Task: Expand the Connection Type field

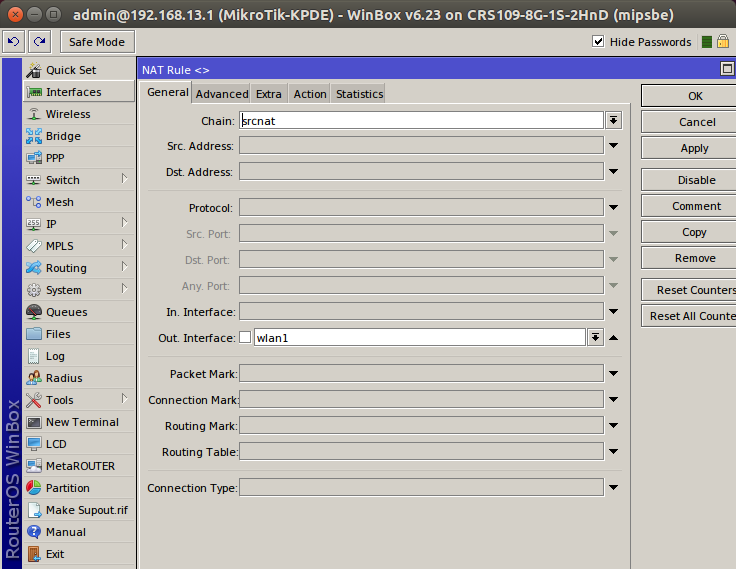Action: pyautogui.click(x=613, y=487)
